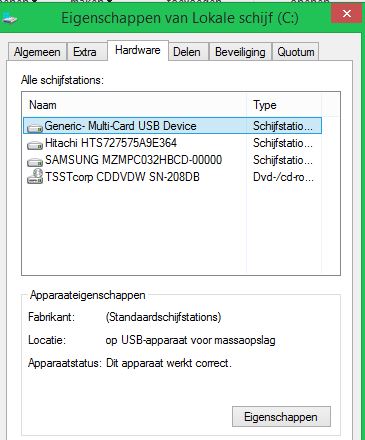The width and height of the screenshot is (365, 440).
Task: Open the Algemeen tab
Action: (37, 52)
